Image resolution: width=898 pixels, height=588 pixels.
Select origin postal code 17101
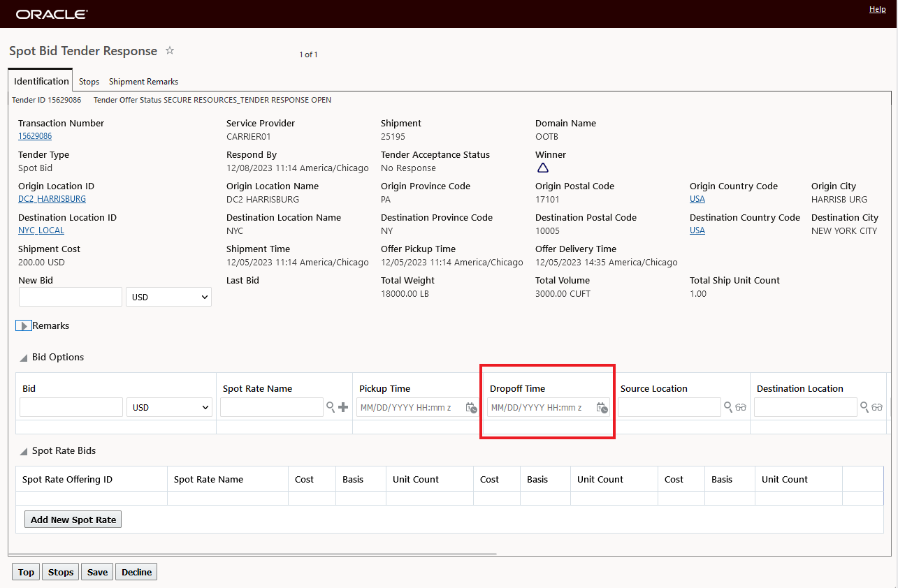(x=547, y=199)
